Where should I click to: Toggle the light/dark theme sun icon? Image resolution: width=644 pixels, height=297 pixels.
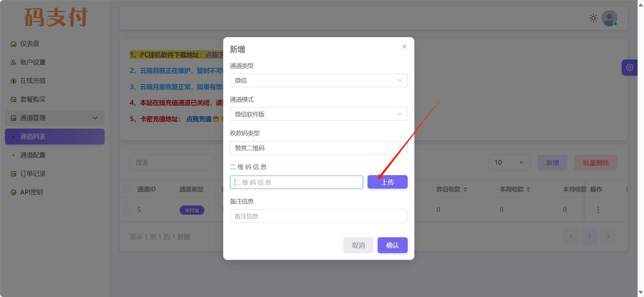[593, 18]
